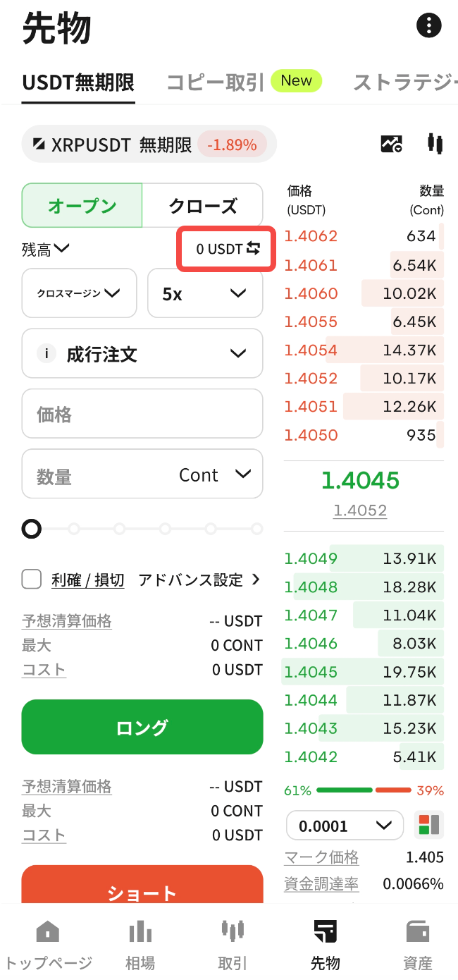
Task: Switch order book layout via red-green icon
Action: (428, 825)
